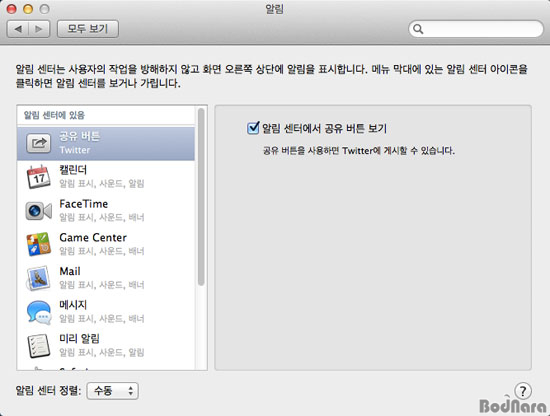The image size is (550, 416).
Task: Toggle the 알림 센터에서 공유 버튼 보기 checkbox
Action: pos(253,128)
